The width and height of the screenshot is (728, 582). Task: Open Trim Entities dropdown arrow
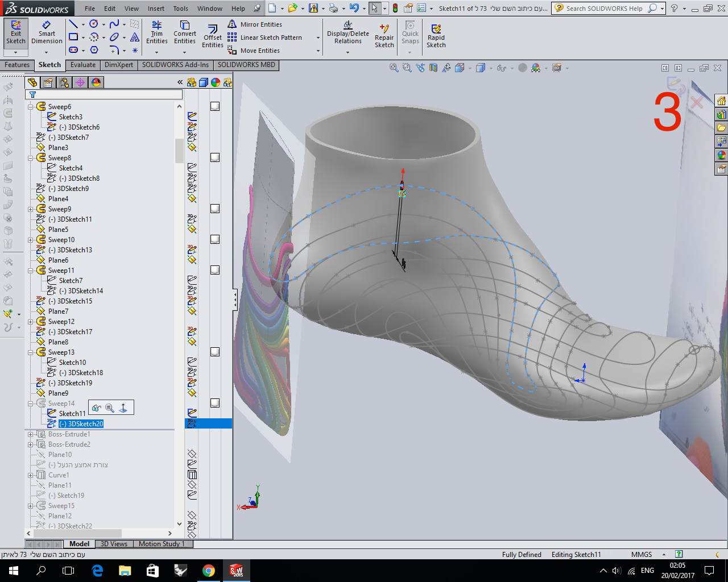(157, 52)
